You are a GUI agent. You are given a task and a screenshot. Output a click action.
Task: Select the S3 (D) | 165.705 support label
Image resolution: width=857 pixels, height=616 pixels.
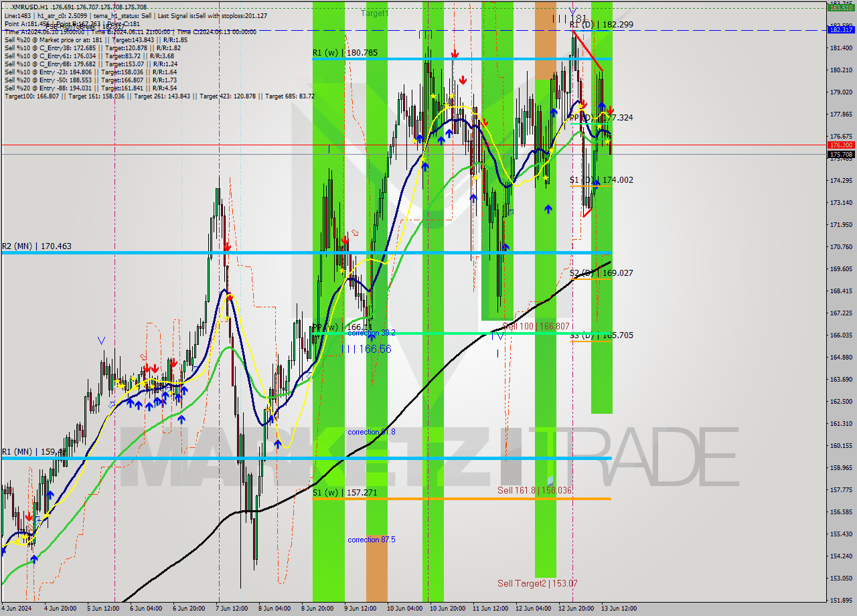pos(601,335)
